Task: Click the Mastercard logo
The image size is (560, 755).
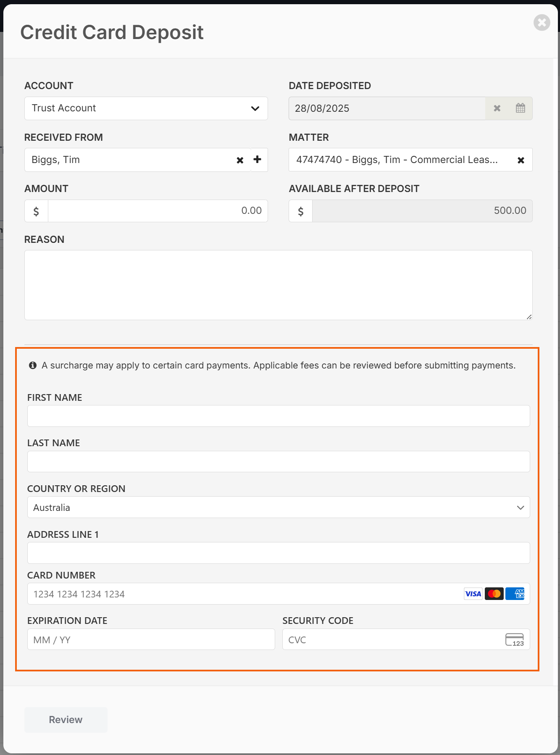Action: coord(494,594)
